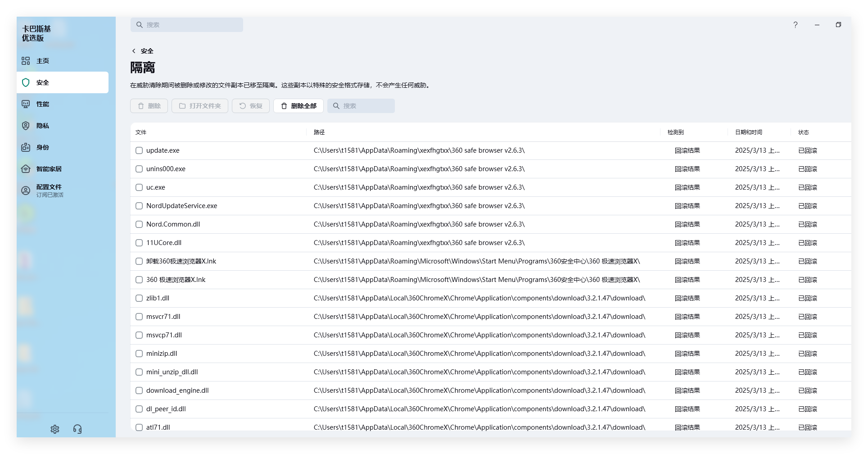Image resolution: width=868 pixels, height=454 pixels.
Task: Click 已回滚 status in Nord.Common.dll row
Action: (807, 224)
